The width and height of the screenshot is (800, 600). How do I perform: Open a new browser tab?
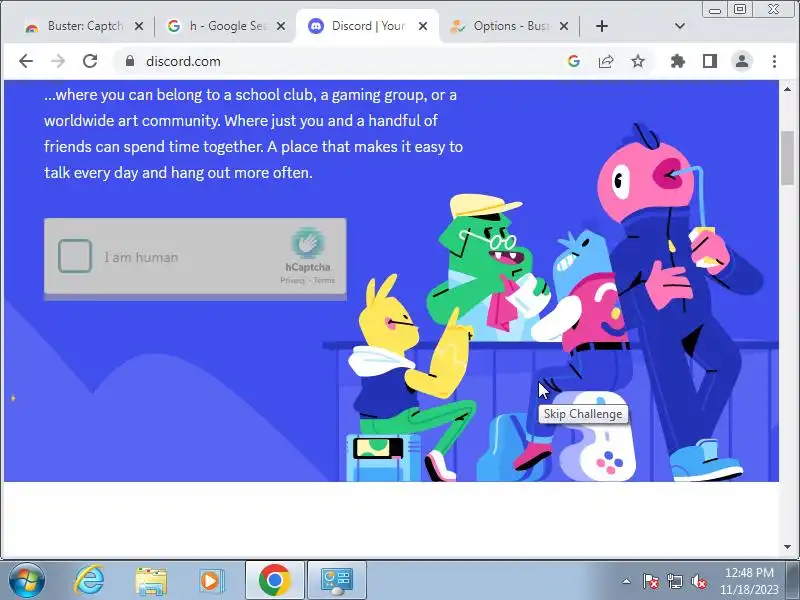coord(602,26)
